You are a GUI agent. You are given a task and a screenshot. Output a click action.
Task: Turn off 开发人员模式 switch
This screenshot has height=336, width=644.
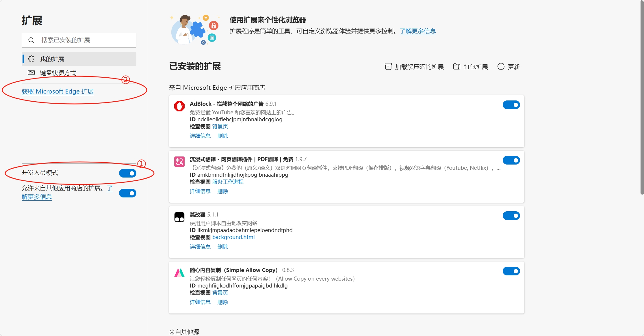tap(127, 173)
